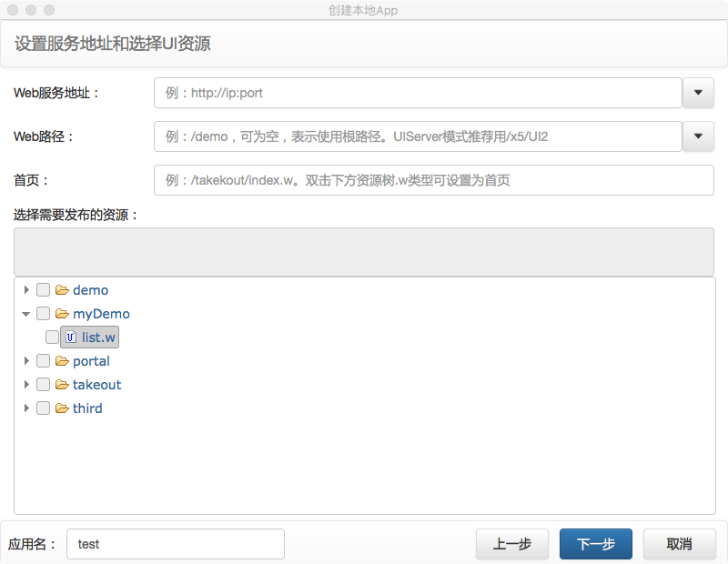Check the myDemo resource checkbox

coord(43,313)
